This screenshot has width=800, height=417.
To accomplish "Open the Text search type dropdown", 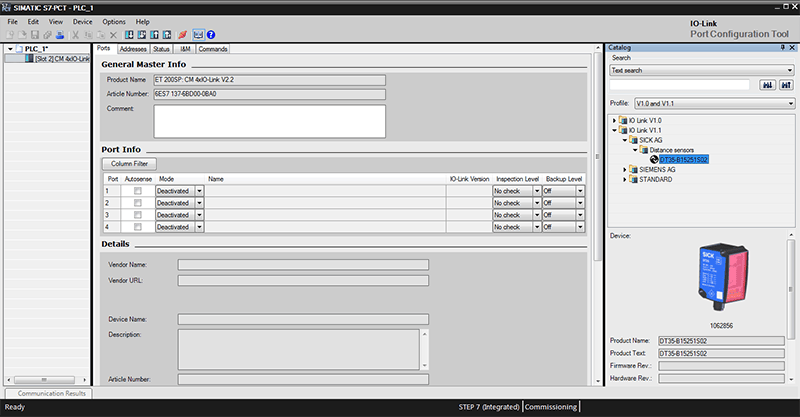I will [x=702, y=70].
